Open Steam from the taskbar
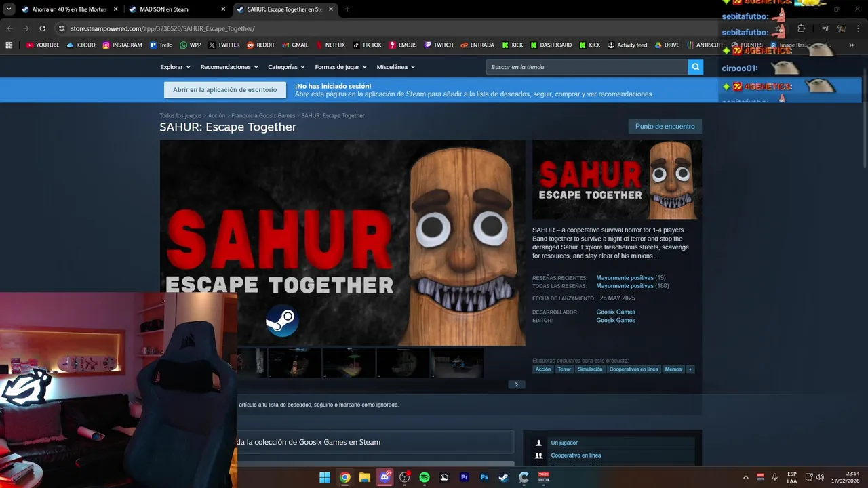 (x=504, y=477)
